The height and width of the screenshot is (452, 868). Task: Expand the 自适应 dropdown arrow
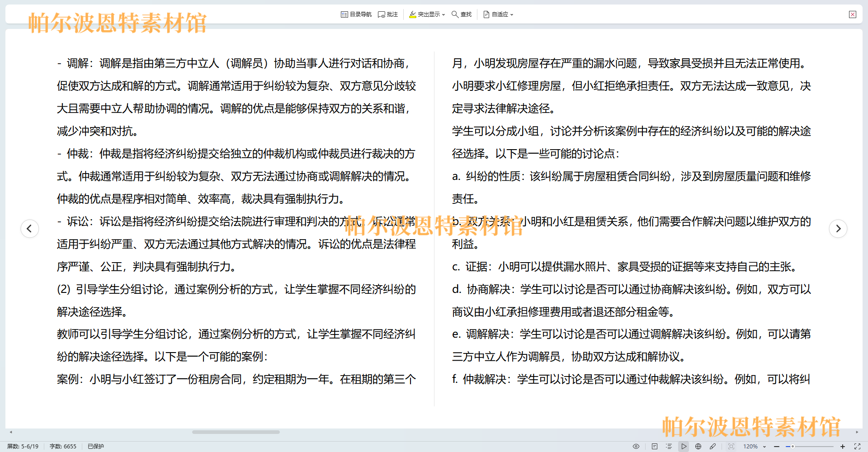(x=512, y=14)
